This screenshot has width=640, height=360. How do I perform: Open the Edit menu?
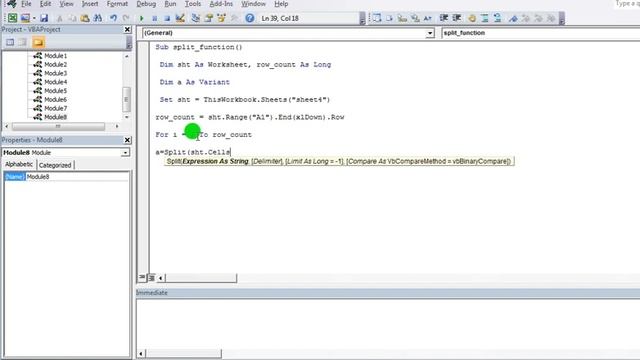pyautogui.click(x=45, y=4)
